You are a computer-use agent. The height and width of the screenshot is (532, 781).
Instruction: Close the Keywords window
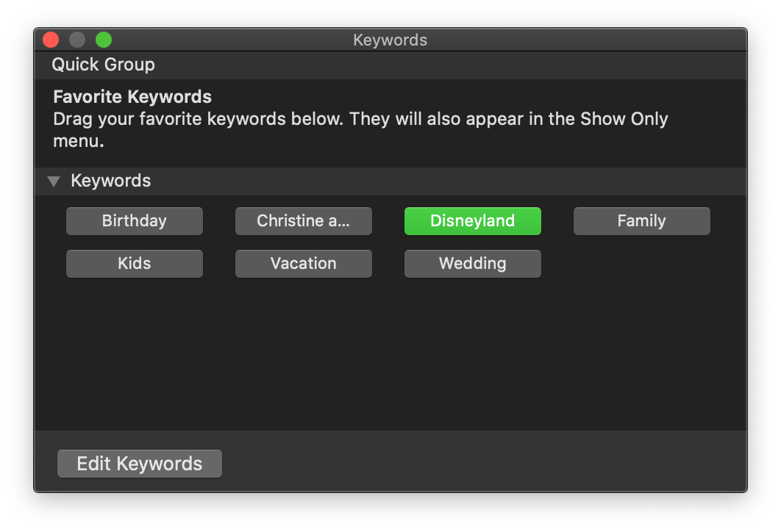click(51, 40)
